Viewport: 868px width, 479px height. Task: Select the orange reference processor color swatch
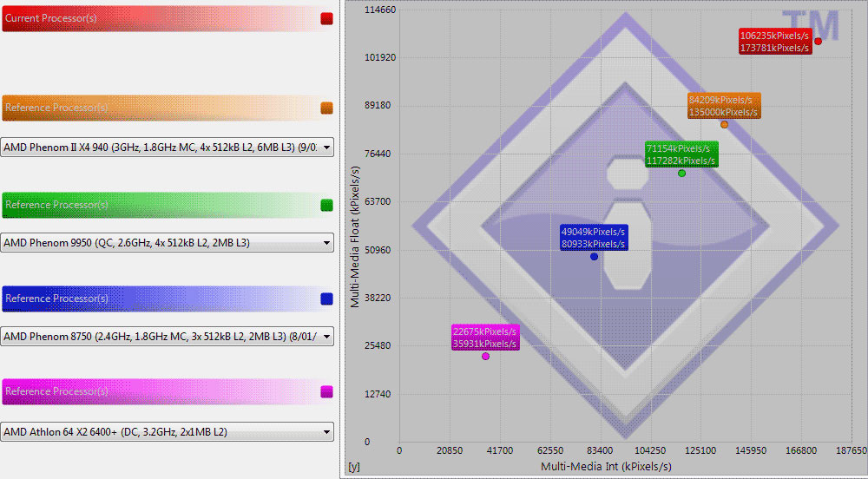326,108
